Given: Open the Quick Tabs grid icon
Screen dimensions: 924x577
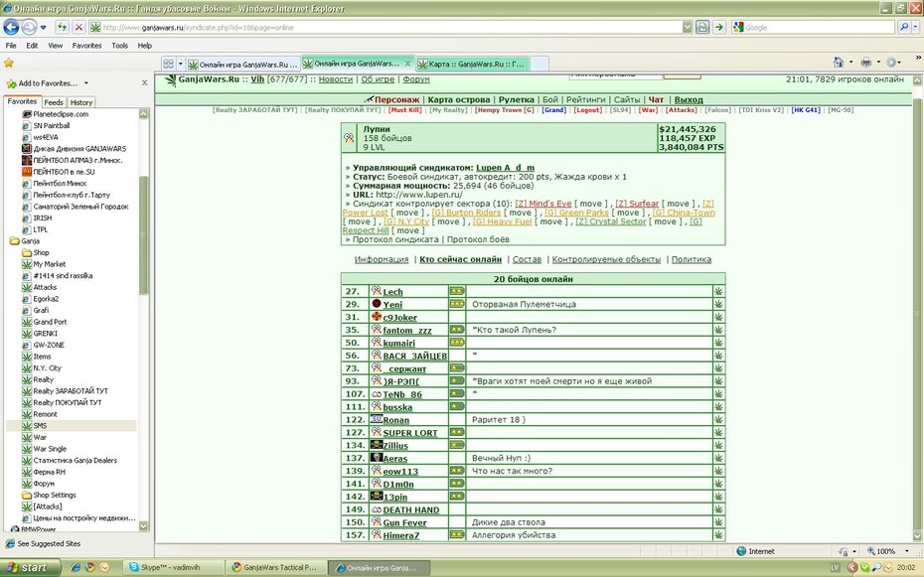Looking at the screenshot, I should [169, 64].
